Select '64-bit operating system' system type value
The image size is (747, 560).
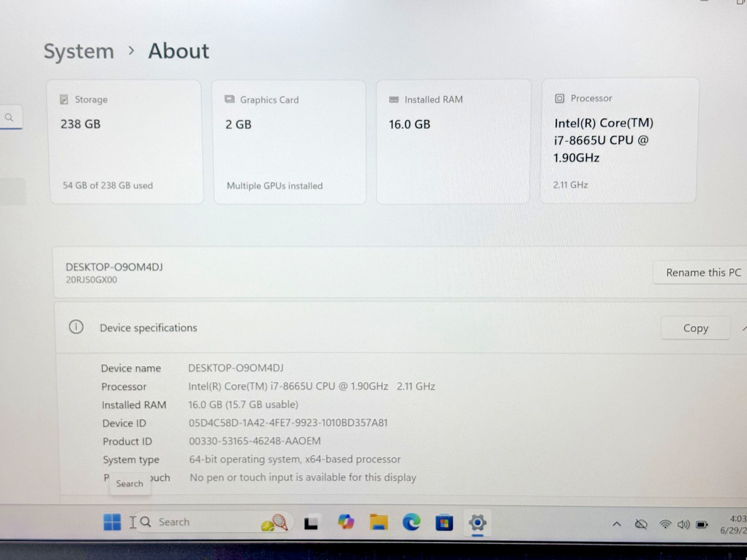(295, 459)
